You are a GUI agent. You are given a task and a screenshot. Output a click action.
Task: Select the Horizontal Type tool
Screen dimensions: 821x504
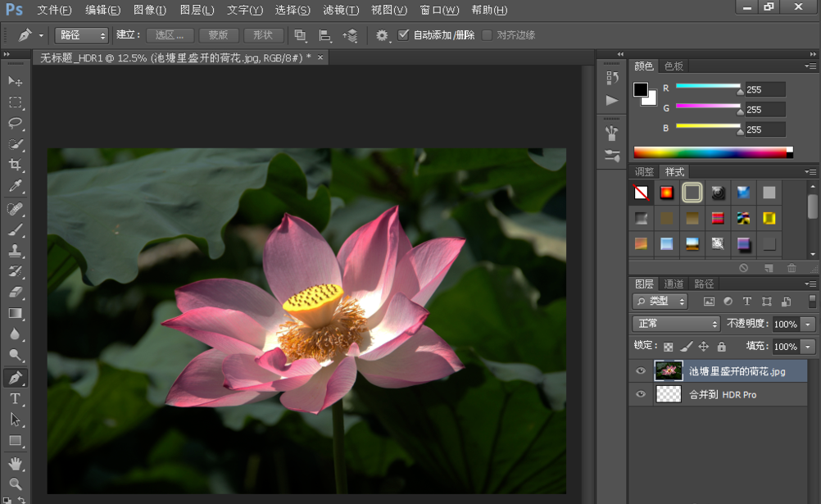[x=16, y=399]
